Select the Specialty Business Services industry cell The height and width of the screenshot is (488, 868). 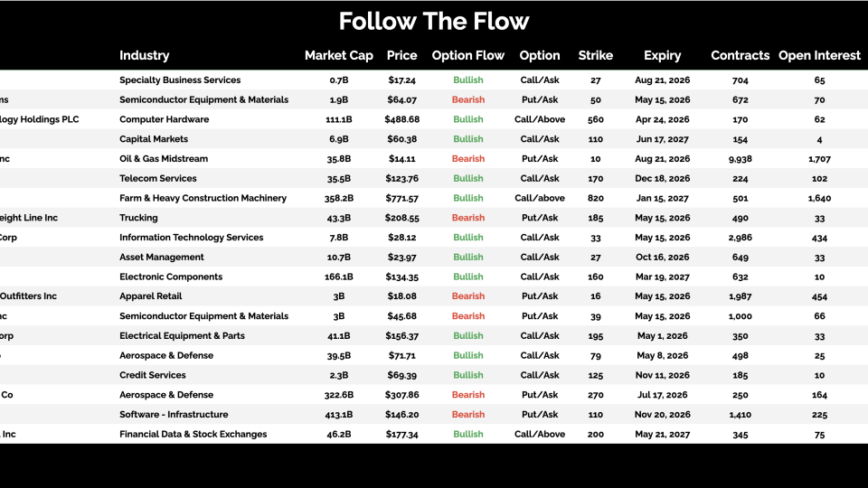pyautogui.click(x=180, y=80)
